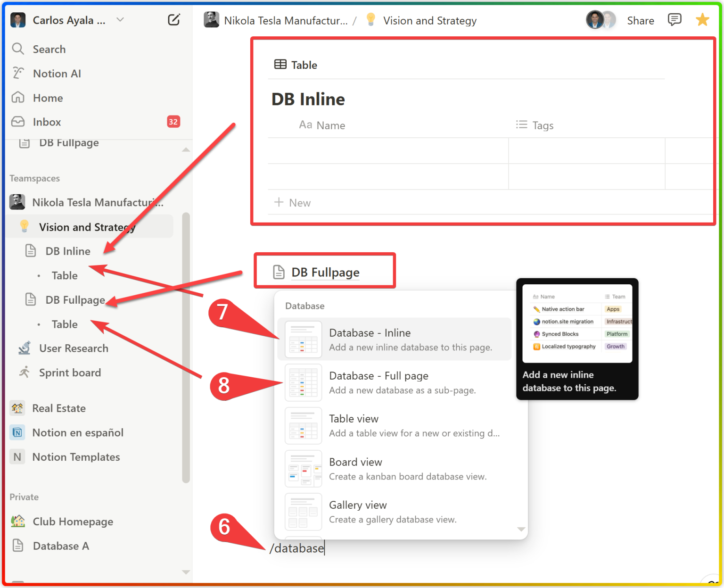Launch Notion AI from the sidebar
Viewport: 724px width, 588px height.
[57, 73]
